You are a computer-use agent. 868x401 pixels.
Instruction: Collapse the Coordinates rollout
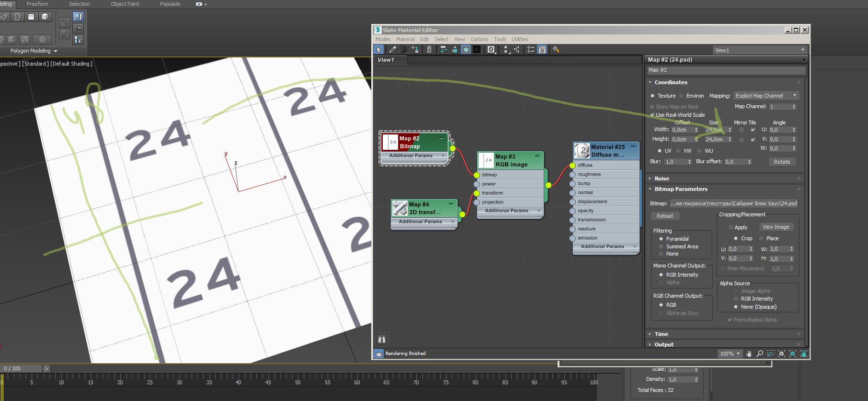671,82
